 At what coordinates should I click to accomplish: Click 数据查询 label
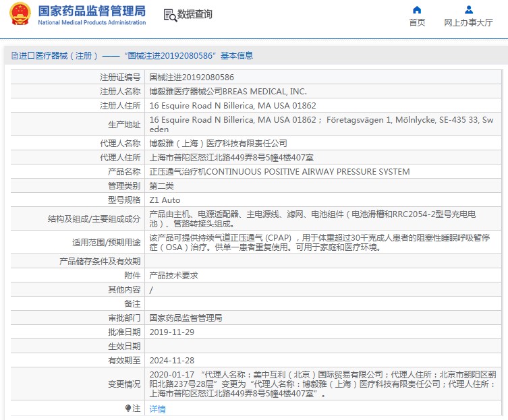coord(194,14)
